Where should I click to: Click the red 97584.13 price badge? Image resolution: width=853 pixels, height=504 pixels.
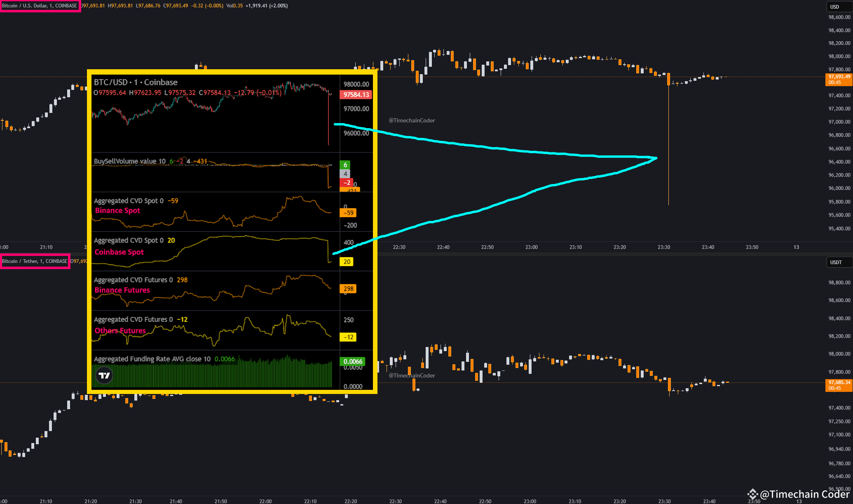tap(356, 94)
